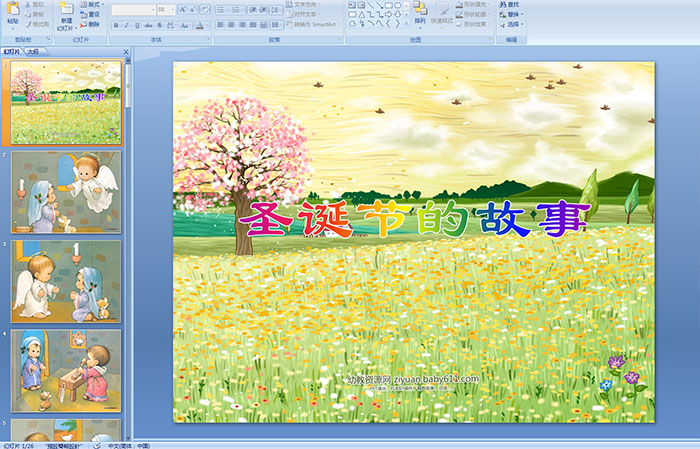The height and width of the screenshot is (449, 700).
Task: Select the Isosceles Triangle shape
Action: (362, 14)
